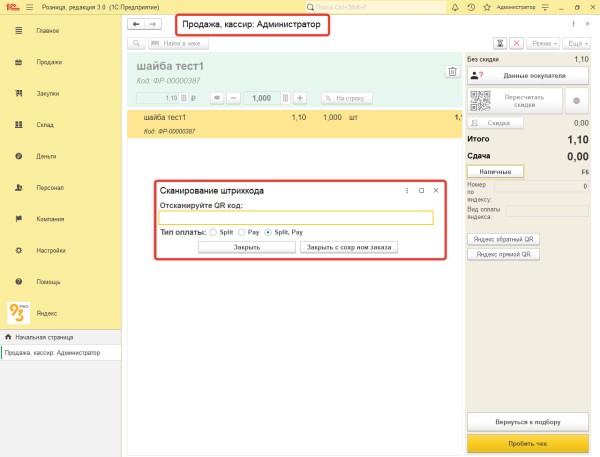The width and height of the screenshot is (600, 457).
Task: Focus the QR code input field
Action: pyautogui.click(x=296, y=218)
